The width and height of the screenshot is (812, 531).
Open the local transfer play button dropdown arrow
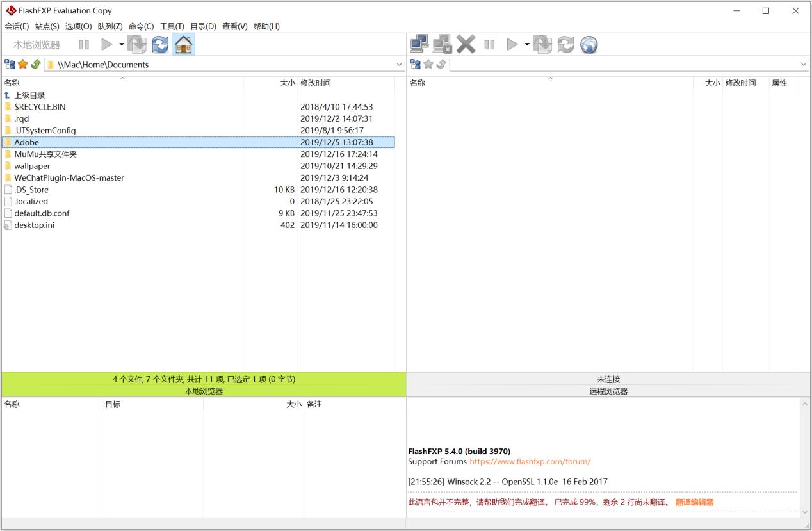click(122, 44)
